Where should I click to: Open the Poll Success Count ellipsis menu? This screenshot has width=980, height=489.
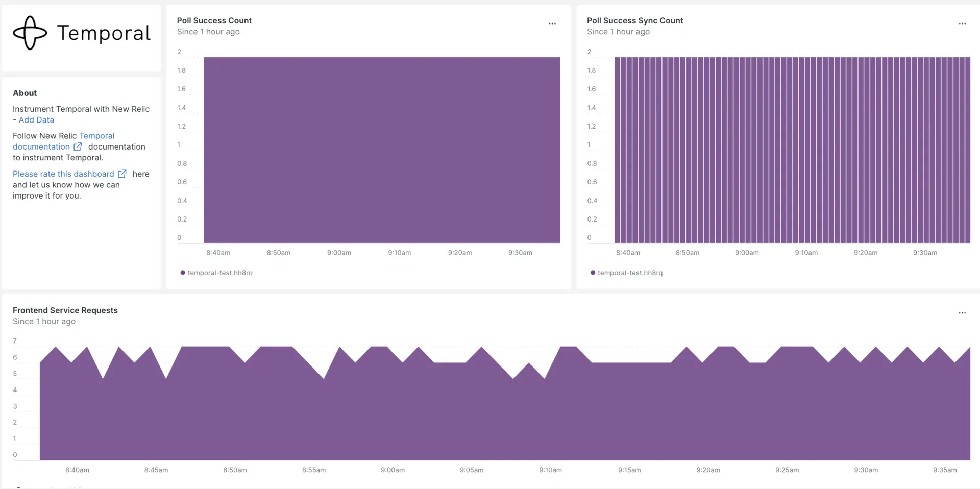click(x=552, y=23)
